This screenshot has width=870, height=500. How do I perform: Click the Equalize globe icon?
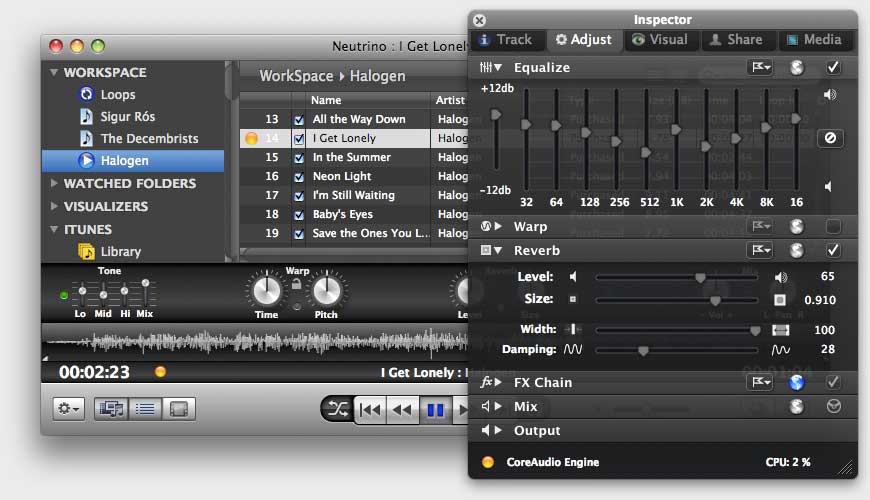click(x=797, y=68)
